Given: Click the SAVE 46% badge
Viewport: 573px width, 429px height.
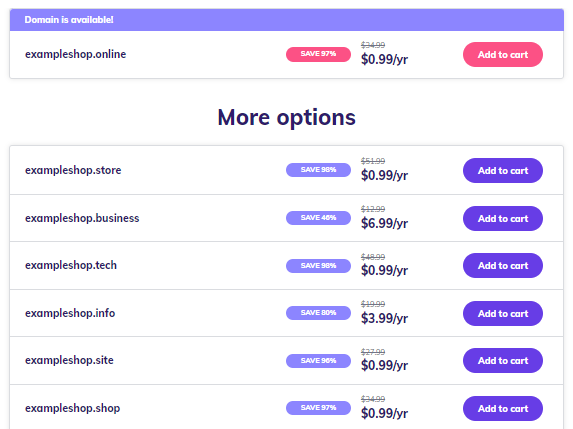Looking at the screenshot, I should pos(318,218).
